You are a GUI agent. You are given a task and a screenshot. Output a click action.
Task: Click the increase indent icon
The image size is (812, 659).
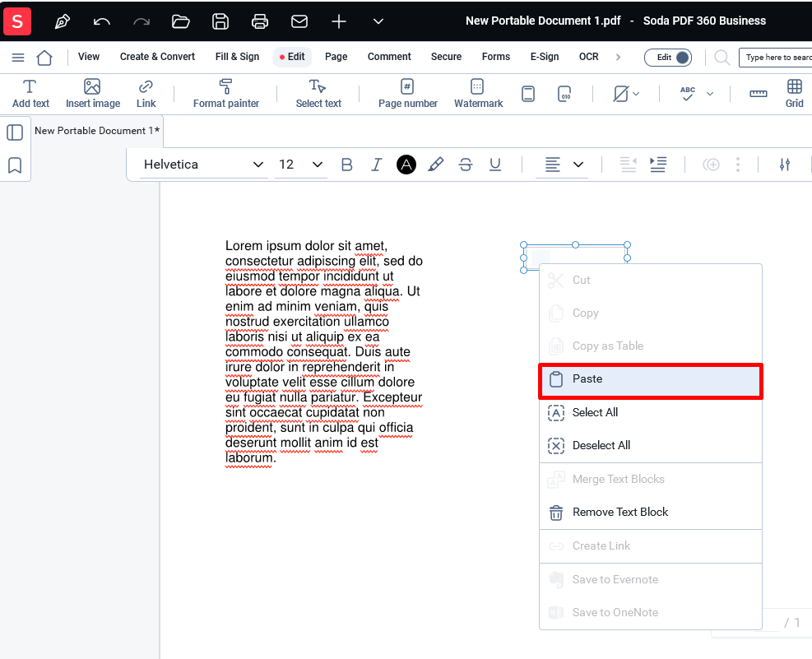[658, 165]
